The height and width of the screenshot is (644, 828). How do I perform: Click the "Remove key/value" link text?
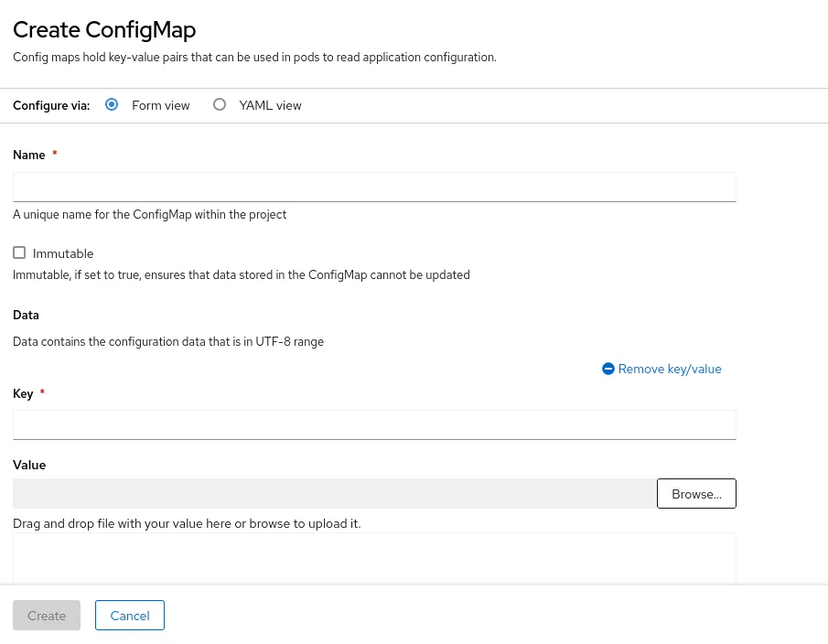(670, 369)
